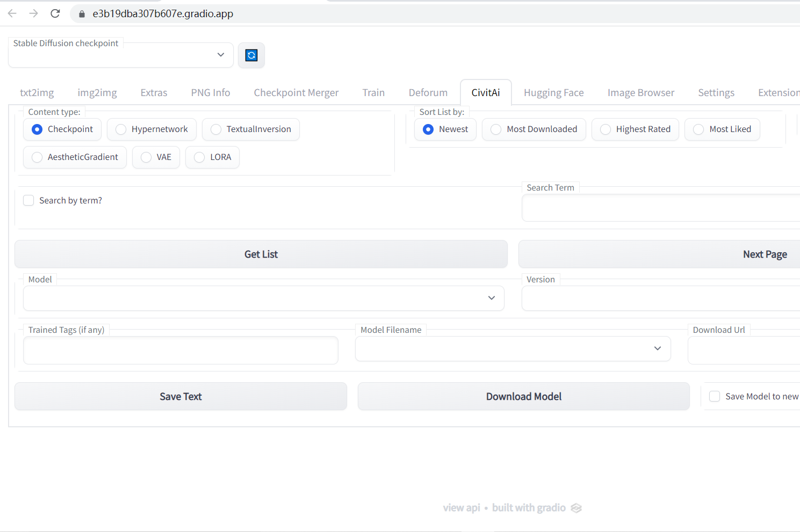This screenshot has height=532, width=800.
Task: View site security lock info
Action: click(82, 14)
